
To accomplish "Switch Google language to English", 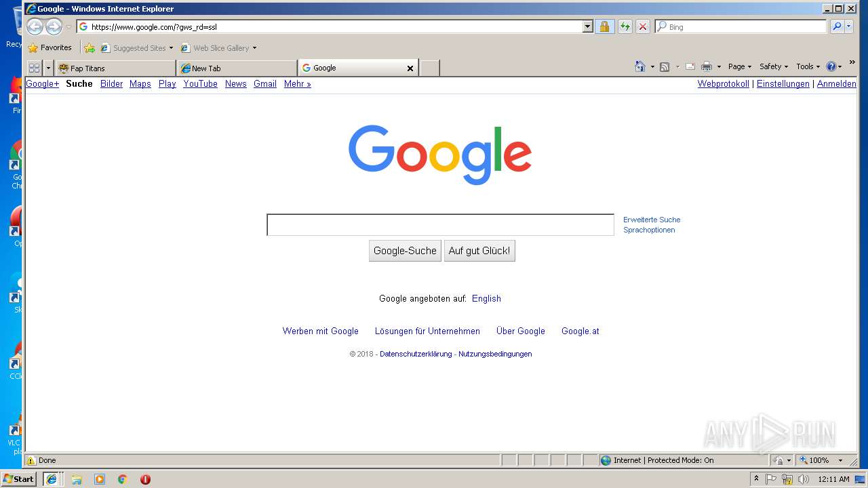I will click(486, 299).
